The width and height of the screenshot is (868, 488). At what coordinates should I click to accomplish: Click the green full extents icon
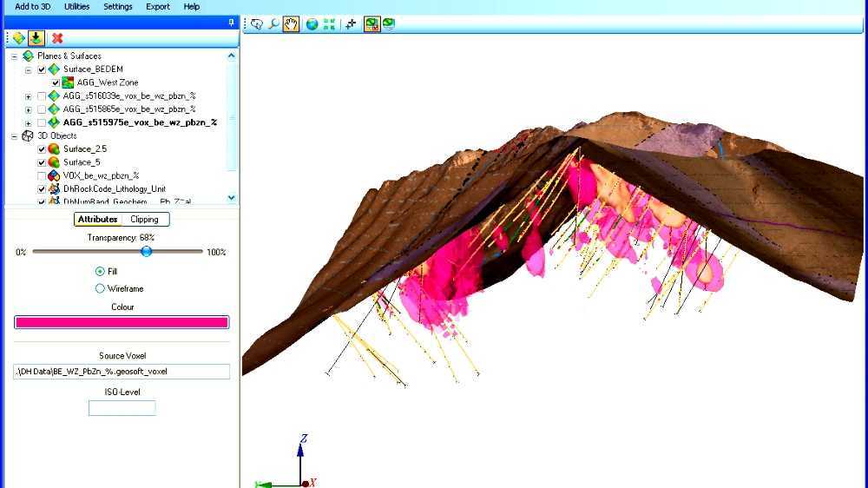click(329, 23)
